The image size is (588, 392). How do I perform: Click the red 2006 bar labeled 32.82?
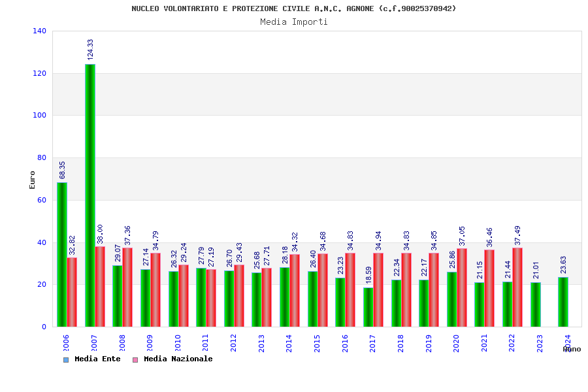tap(72, 292)
